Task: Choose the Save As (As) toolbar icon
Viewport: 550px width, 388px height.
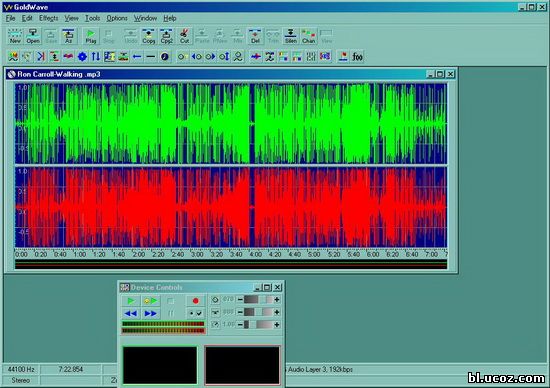Action: (x=68, y=36)
